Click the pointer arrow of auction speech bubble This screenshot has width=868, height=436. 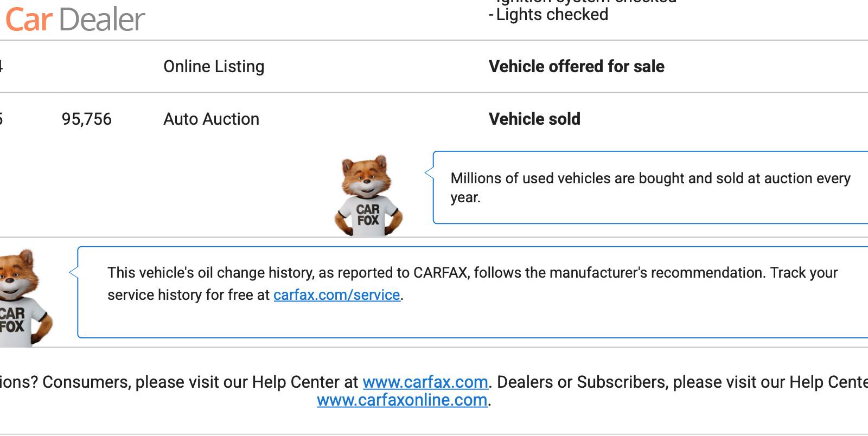click(x=429, y=172)
